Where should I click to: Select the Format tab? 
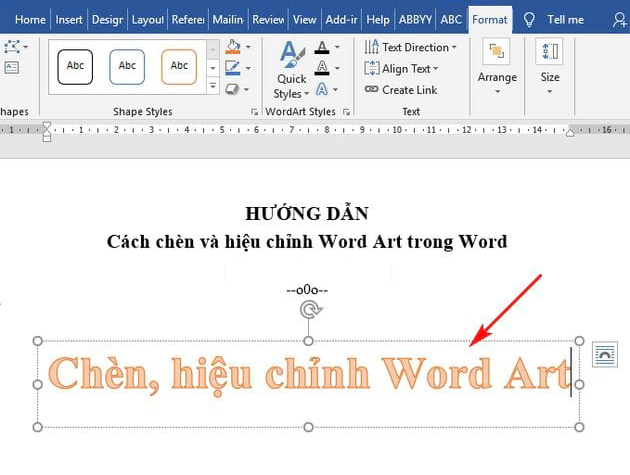pyautogui.click(x=490, y=20)
